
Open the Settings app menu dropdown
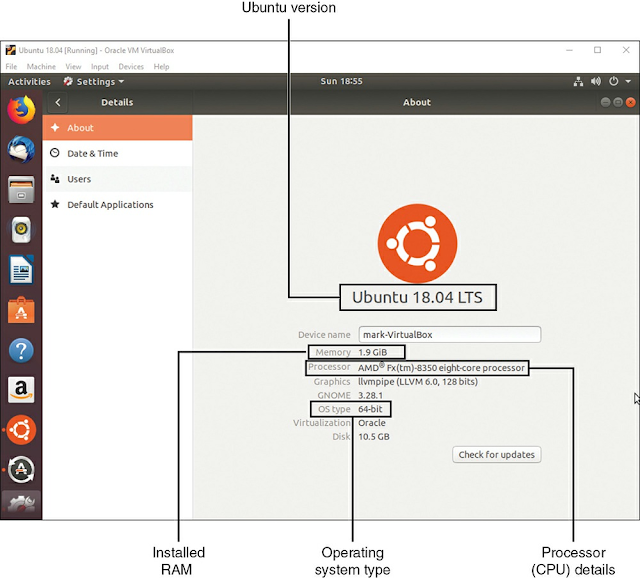click(93, 81)
